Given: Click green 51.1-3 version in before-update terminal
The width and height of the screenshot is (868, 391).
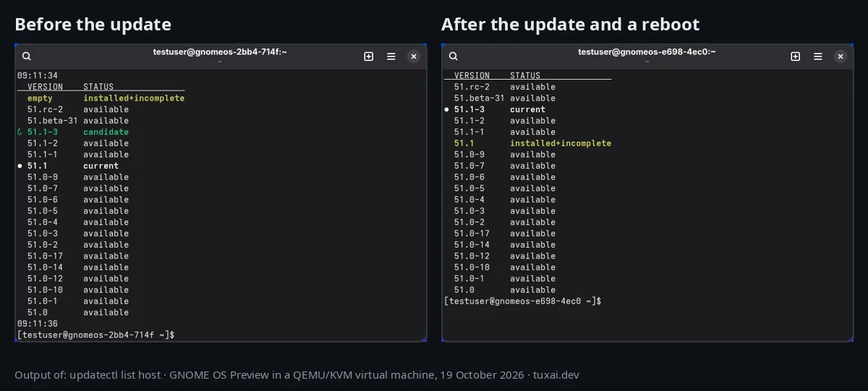Looking at the screenshot, I should (x=43, y=132).
